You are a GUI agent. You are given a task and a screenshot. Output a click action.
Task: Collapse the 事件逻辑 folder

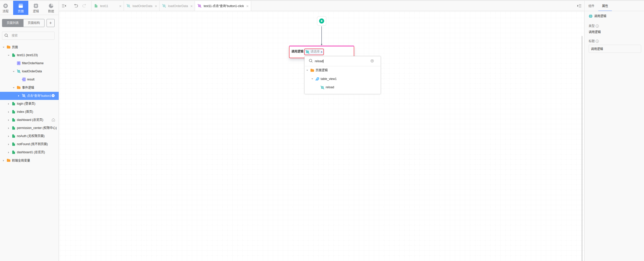tap(14, 88)
